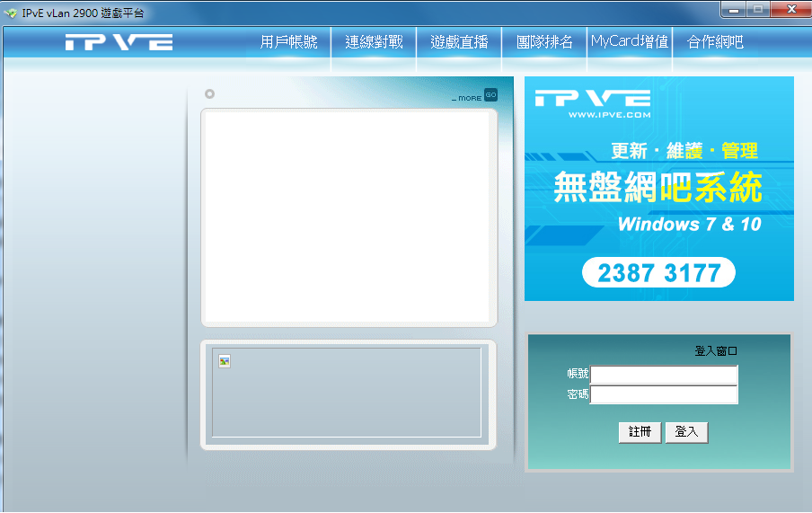812x513 pixels.
Task: Open the 無盤網吧系統 advertisement banner
Action: [658, 189]
